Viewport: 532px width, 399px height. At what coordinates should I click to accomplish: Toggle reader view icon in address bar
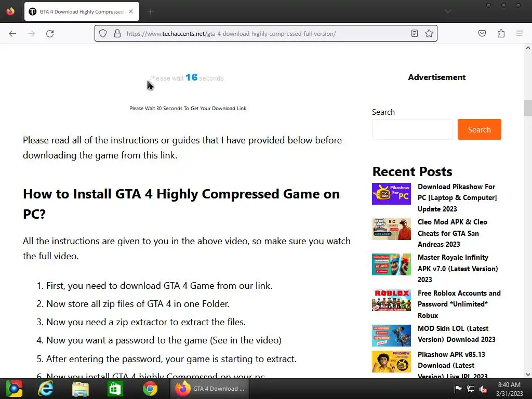point(414,33)
